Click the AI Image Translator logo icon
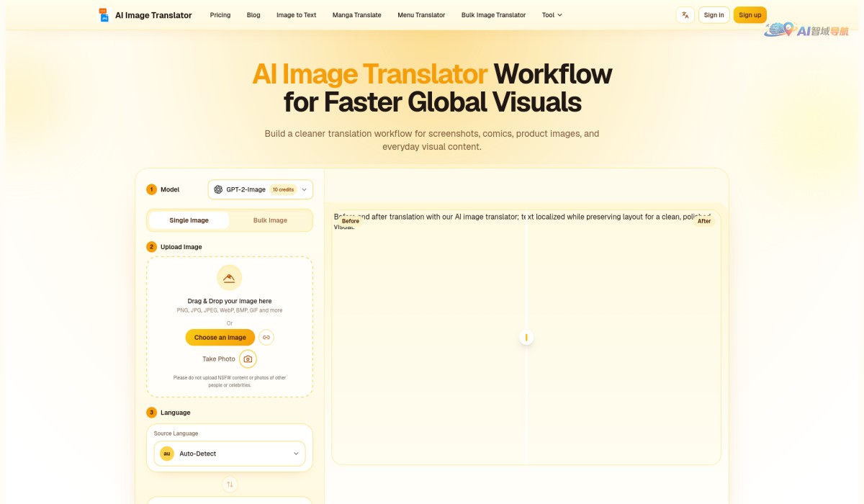864x504 pixels. (104, 15)
